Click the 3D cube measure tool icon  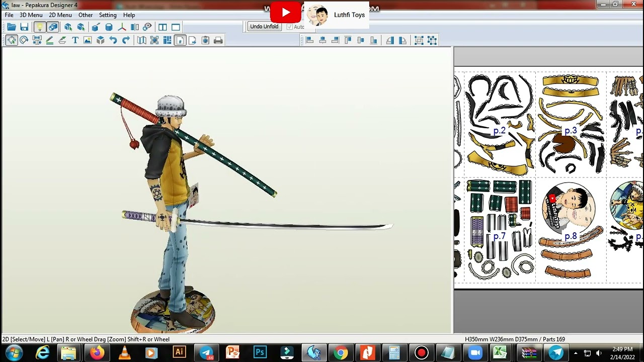[x=101, y=40]
